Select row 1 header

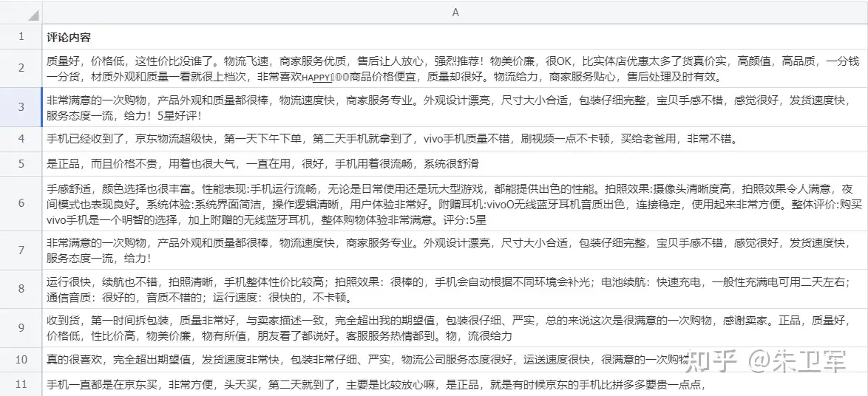21,36
